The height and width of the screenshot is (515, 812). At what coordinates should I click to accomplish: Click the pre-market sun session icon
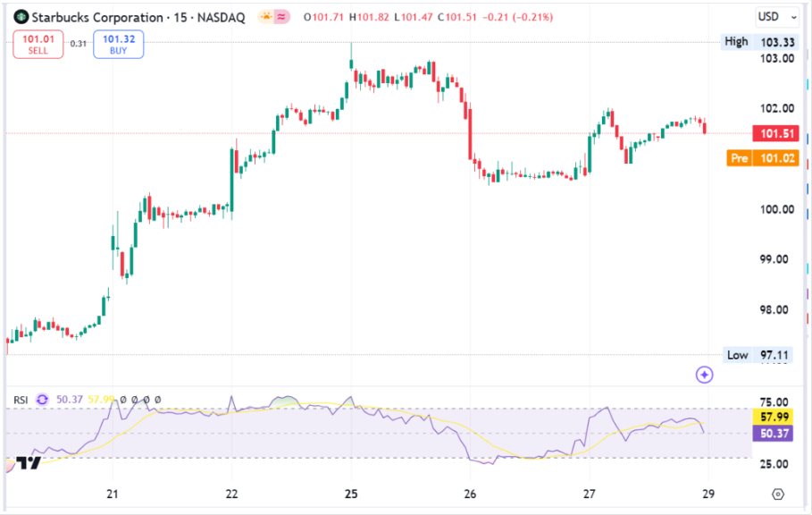(266, 17)
